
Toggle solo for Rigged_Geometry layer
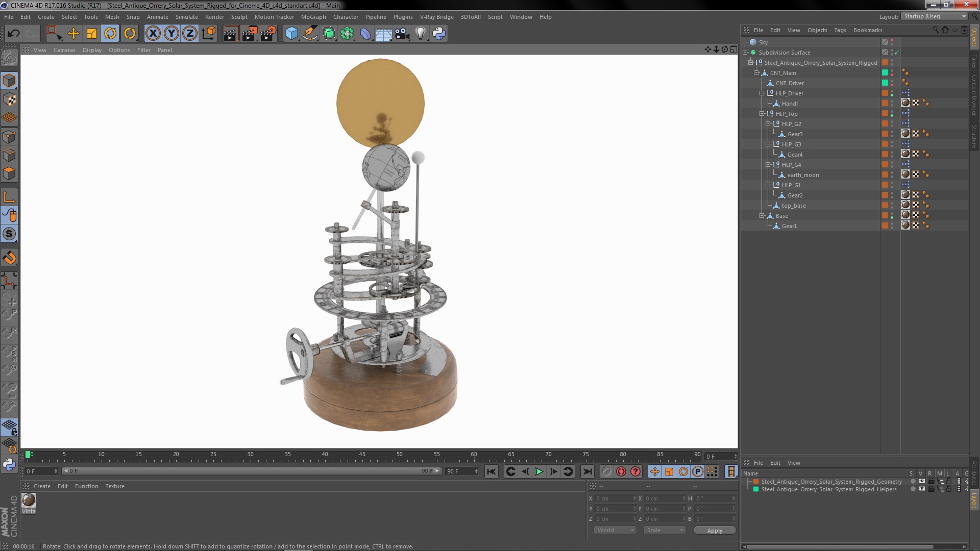tap(913, 481)
